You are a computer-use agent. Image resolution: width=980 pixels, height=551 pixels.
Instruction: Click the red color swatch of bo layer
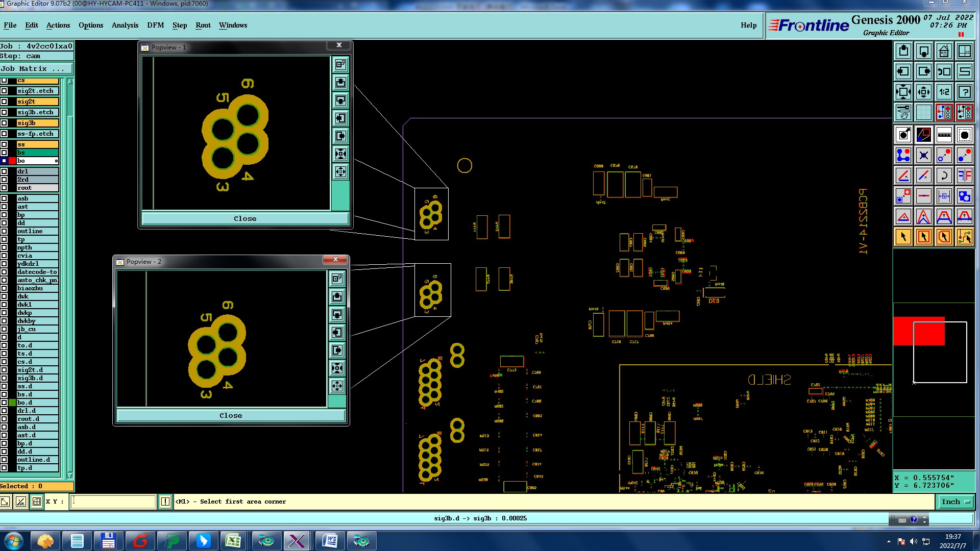pyautogui.click(x=12, y=161)
